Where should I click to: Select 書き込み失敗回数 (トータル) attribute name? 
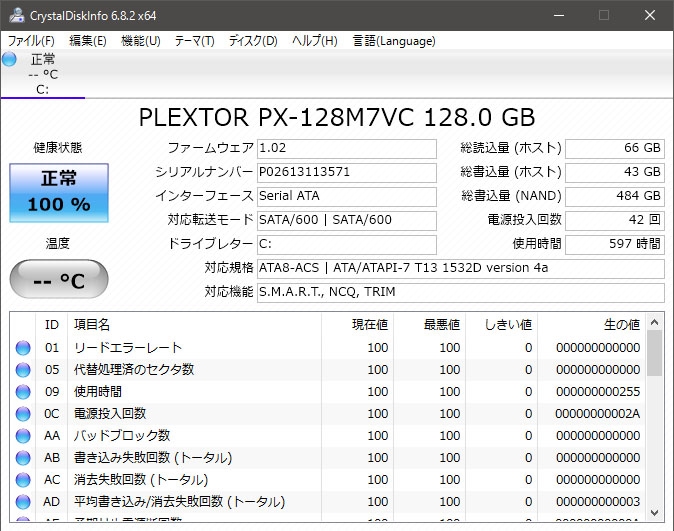pyautogui.click(x=153, y=457)
